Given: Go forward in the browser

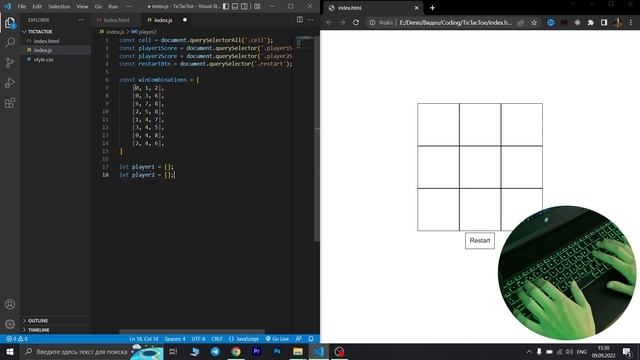Looking at the screenshot, I should click(x=342, y=22).
